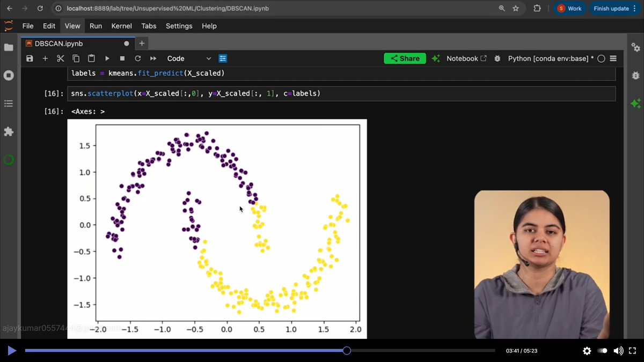This screenshot has width=644, height=362.
Task: Open the Settings menu
Action: coord(179,26)
